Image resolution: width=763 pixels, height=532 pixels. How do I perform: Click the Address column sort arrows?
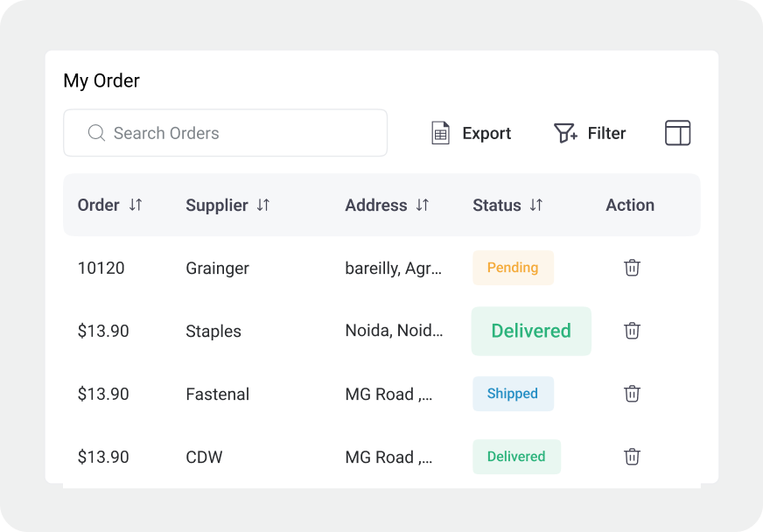[x=423, y=205]
